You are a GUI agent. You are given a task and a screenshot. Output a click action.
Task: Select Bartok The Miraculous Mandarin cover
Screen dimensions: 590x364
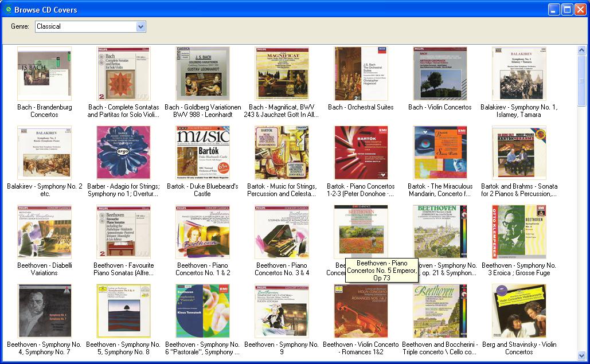point(440,152)
